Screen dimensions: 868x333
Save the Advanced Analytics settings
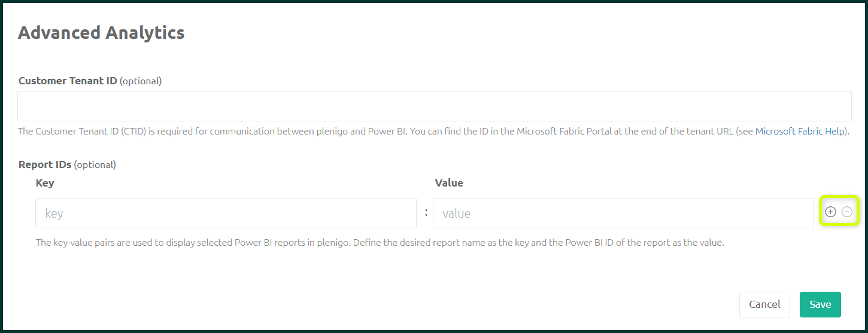tap(820, 304)
